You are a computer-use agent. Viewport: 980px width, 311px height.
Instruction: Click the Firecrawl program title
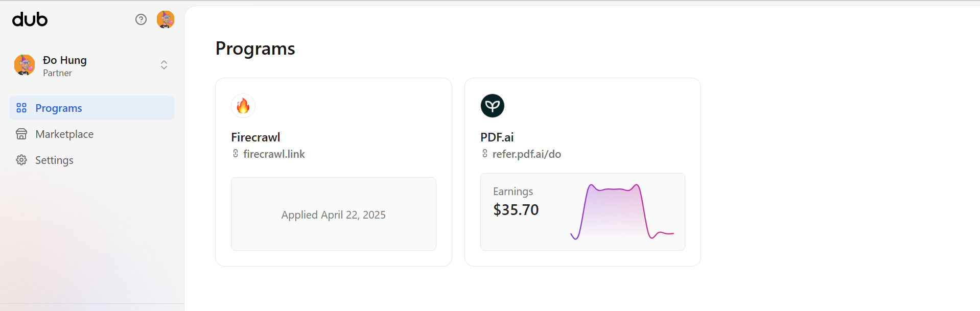pyautogui.click(x=255, y=137)
